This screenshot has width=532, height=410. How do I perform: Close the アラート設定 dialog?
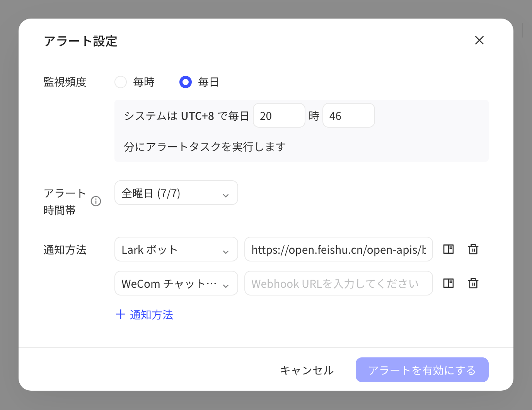479,40
